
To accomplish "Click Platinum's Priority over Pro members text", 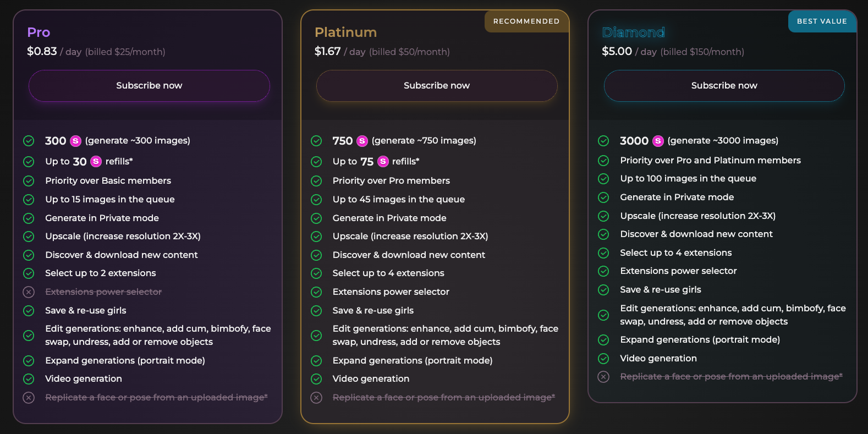I will (x=391, y=181).
